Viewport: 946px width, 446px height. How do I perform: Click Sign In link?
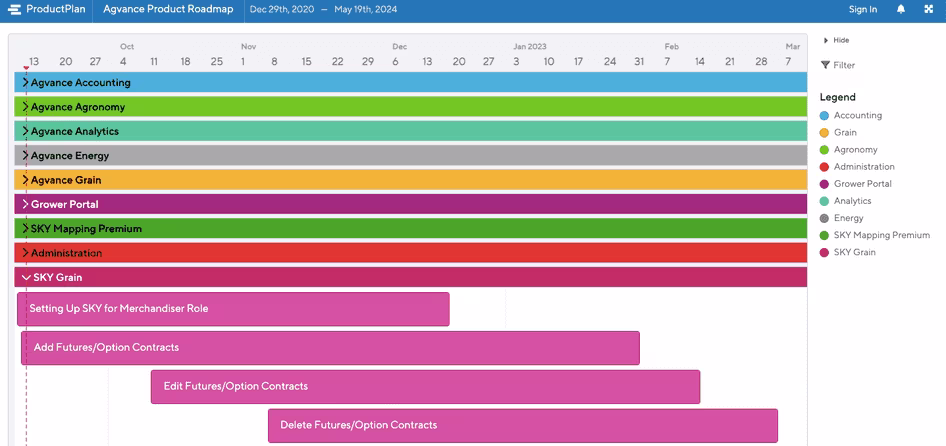[863, 10]
